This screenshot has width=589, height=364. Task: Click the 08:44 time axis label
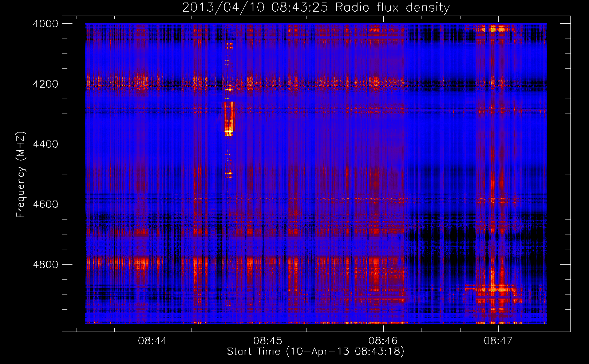(x=153, y=341)
